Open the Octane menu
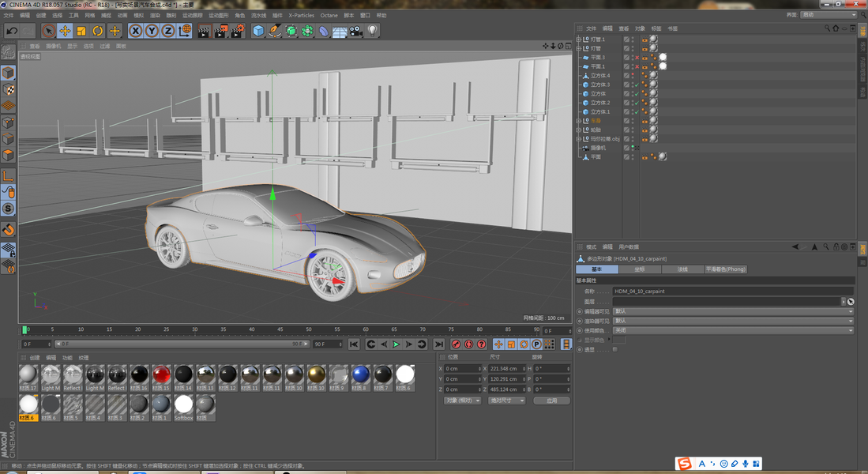The width and height of the screenshot is (868, 474). tap(329, 15)
